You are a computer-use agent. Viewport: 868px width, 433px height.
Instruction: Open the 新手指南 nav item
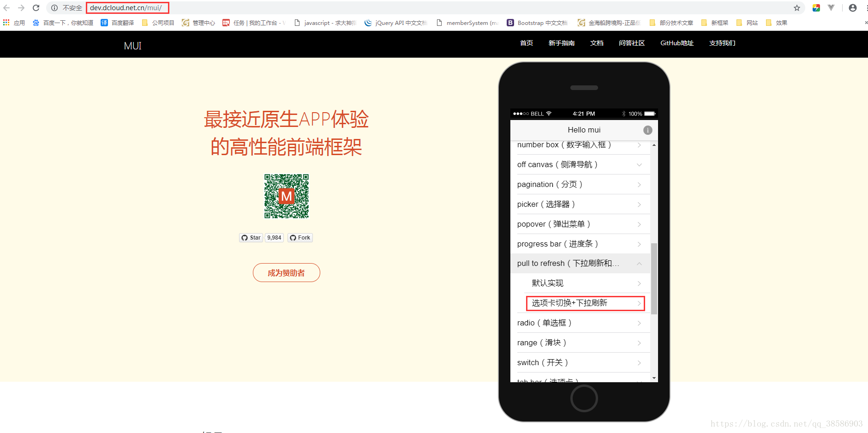(562, 43)
